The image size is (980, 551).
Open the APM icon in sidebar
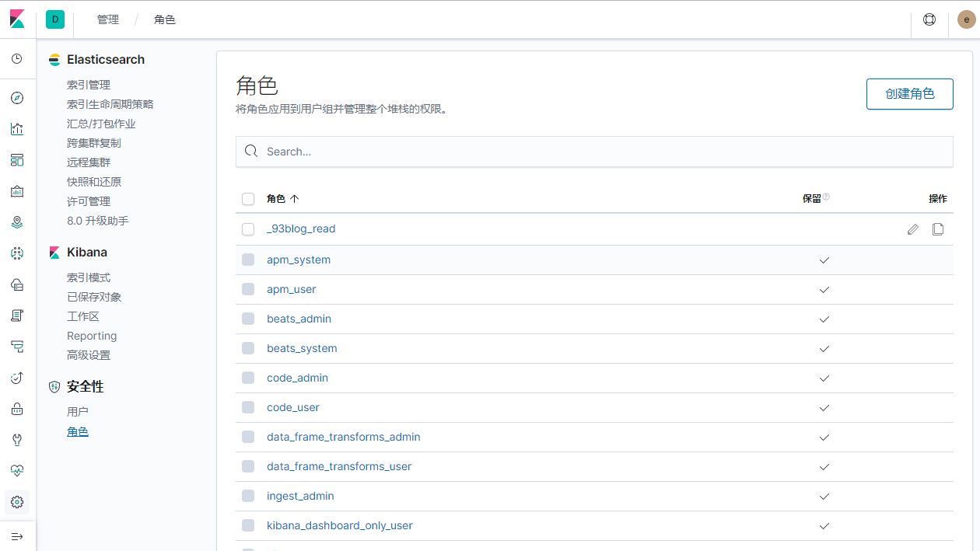tap(17, 347)
